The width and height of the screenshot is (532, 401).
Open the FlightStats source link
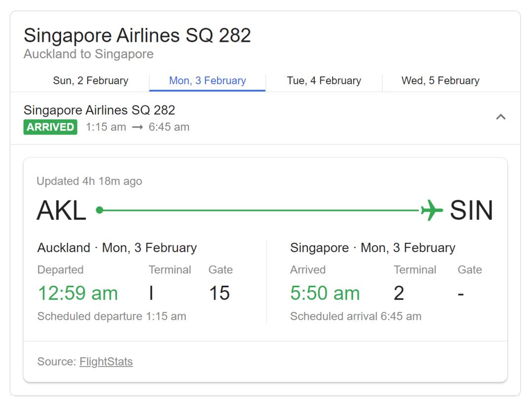106,362
